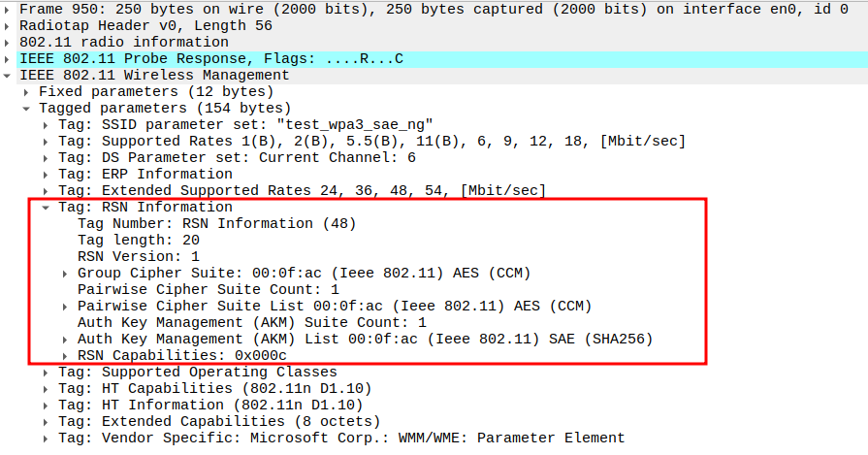Expand the Supported Rates tag arrow
The image size is (868, 455).
click(47, 142)
